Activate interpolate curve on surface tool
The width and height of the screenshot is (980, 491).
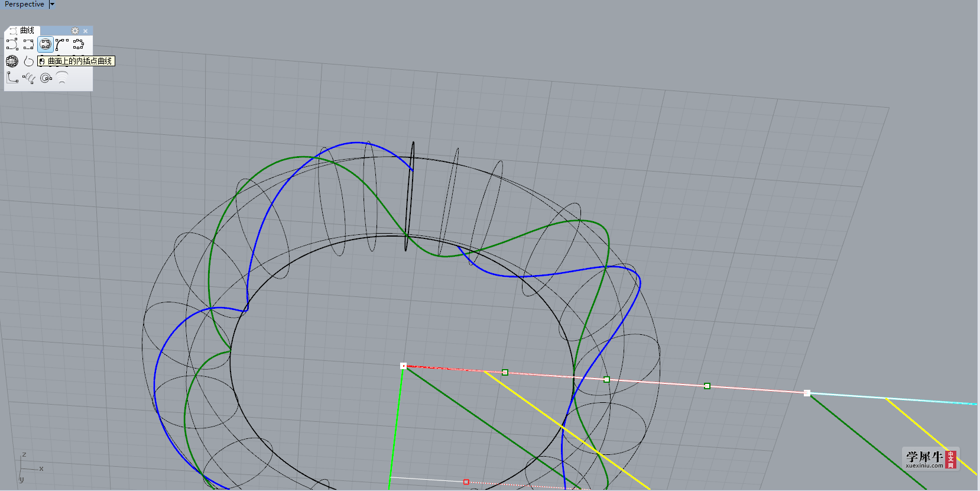click(x=45, y=44)
